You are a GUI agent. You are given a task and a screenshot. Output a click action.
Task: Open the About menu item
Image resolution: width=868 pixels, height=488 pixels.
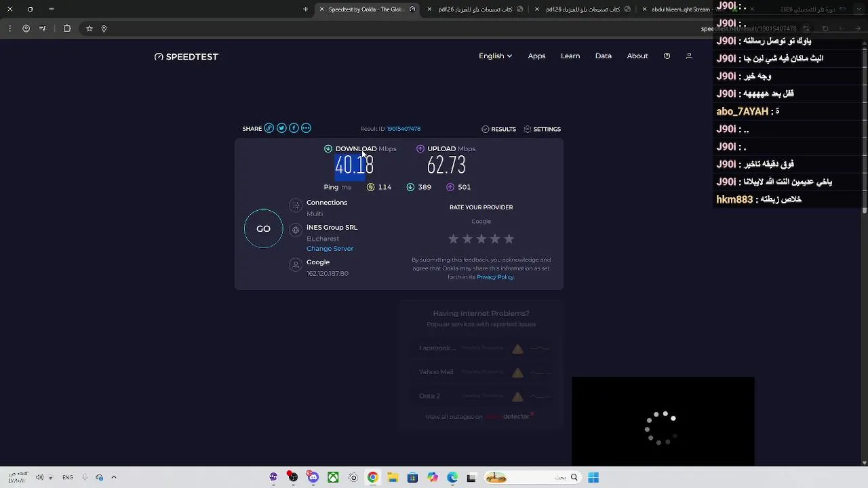(637, 56)
